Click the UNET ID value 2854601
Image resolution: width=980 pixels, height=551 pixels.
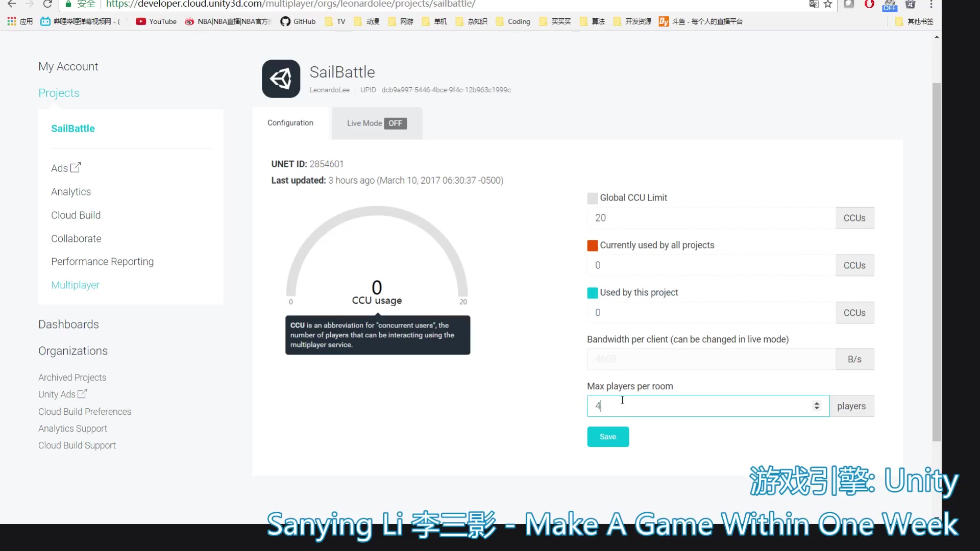[326, 164]
